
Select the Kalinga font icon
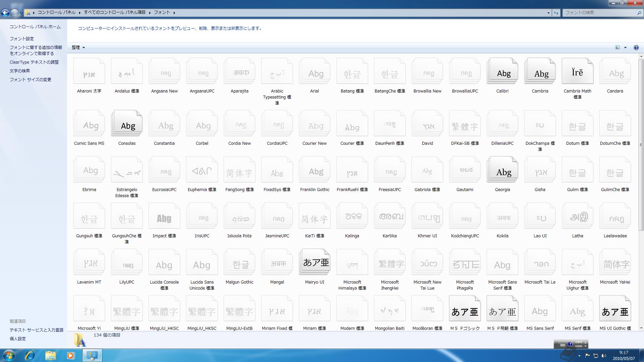[x=352, y=216]
